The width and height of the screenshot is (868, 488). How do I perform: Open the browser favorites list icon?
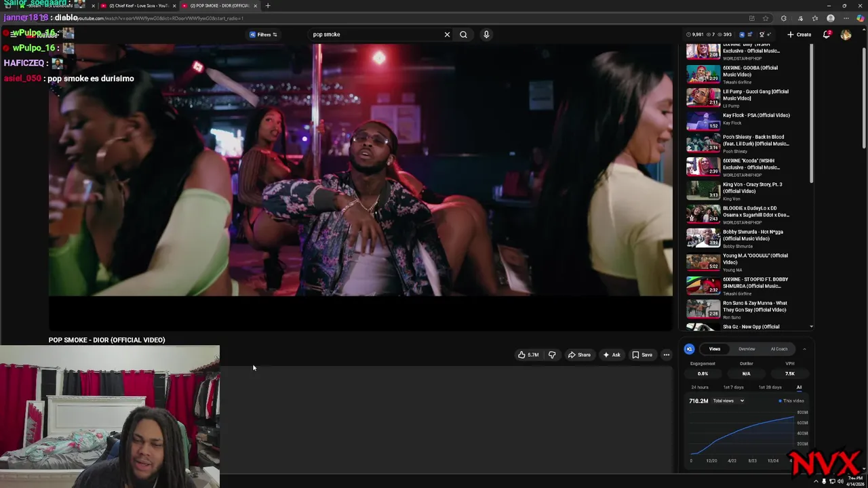815,18
